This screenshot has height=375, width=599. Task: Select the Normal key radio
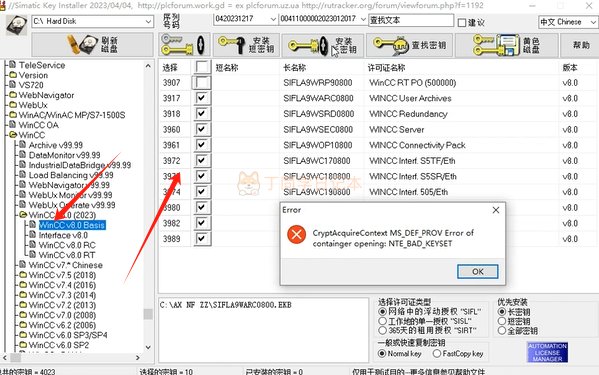382,354
